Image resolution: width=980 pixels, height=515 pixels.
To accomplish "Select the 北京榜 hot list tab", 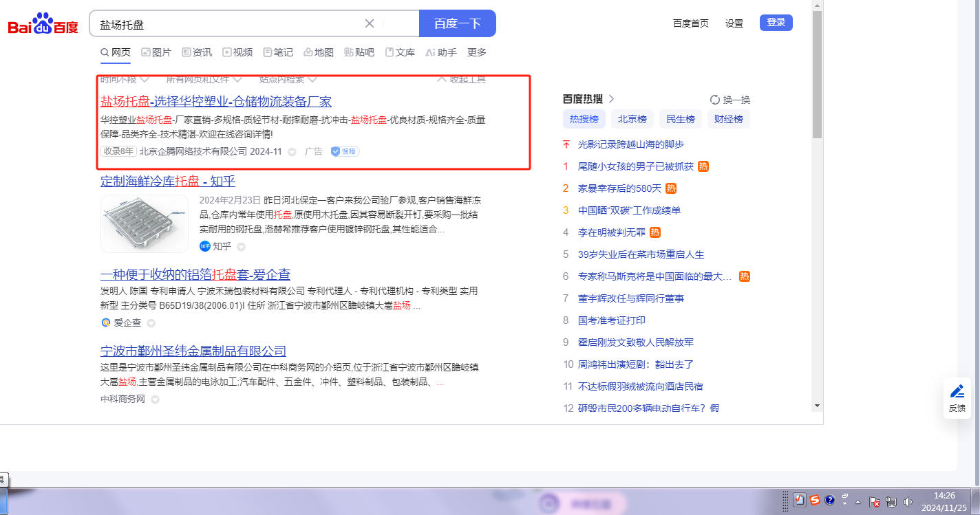I will click(x=632, y=119).
